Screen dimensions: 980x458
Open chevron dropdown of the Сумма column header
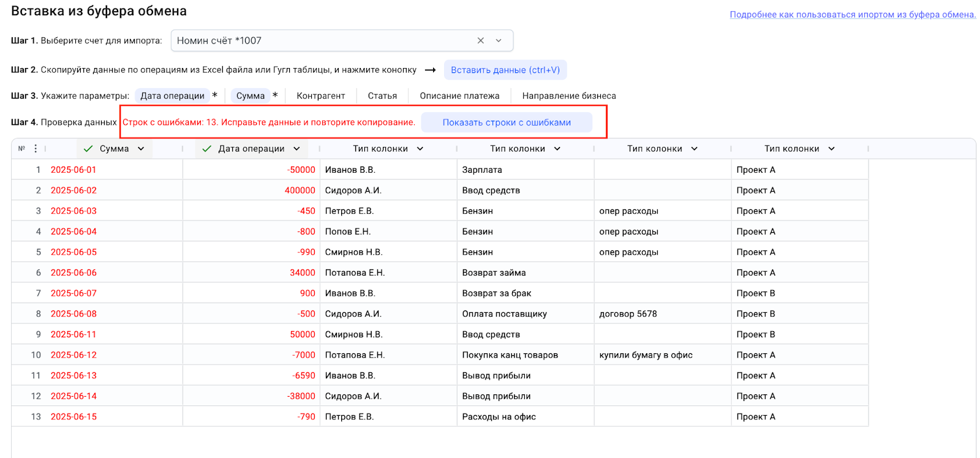(x=141, y=149)
